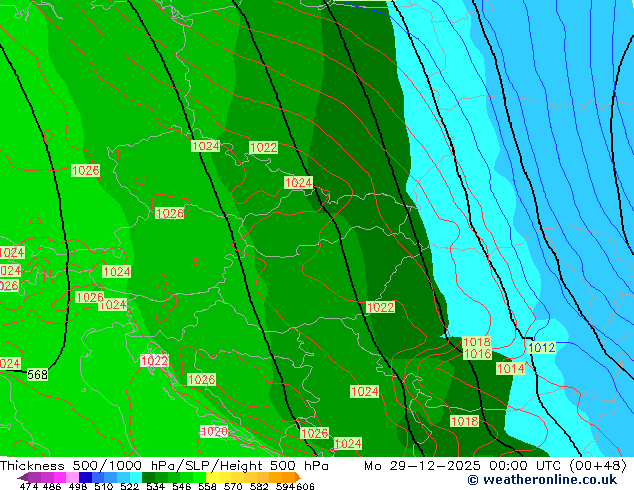Select the 1014 isobar label
The image size is (634, 490).
[510, 368]
